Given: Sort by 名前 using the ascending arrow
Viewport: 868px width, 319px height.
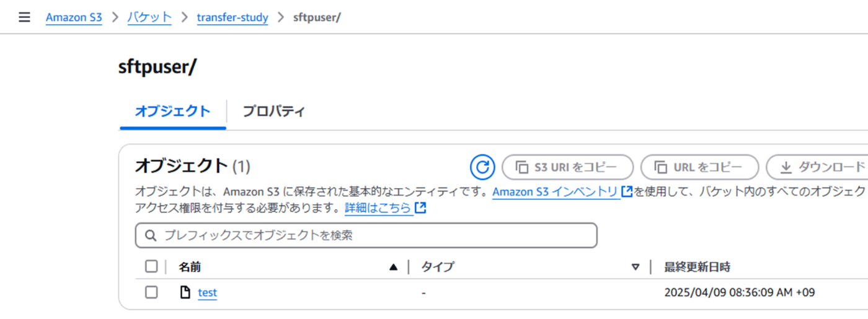Looking at the screenshot, I should click(x=393, y=267).
